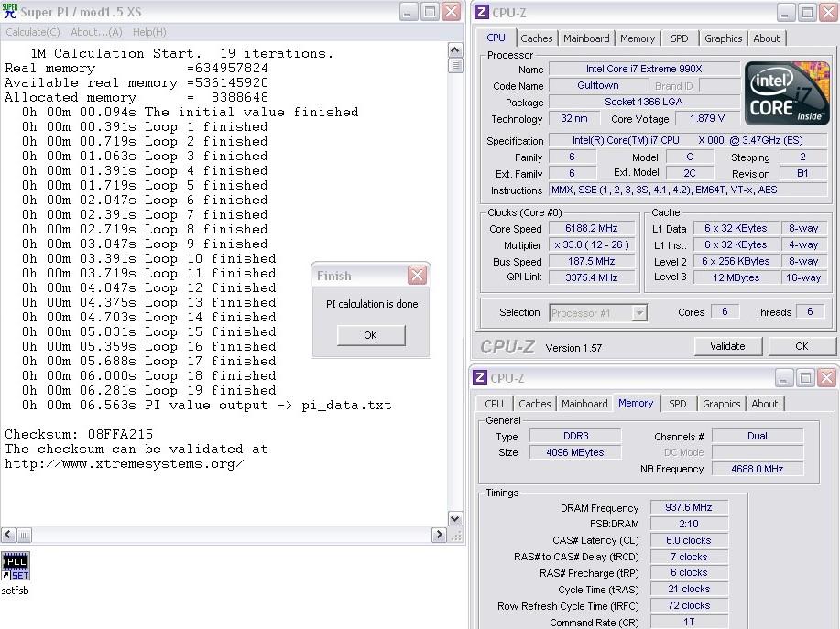Switch to CPU tab in lower CPU-Z
The height and width of the screenshot is (629, 840).
click(494, 404)
